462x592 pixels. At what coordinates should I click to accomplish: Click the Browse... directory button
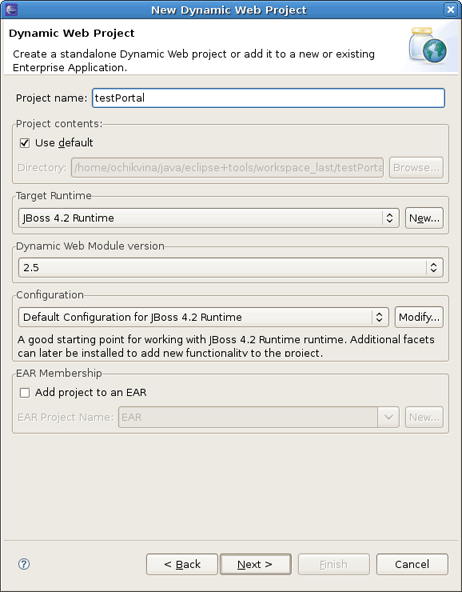[x=416, y=167]
